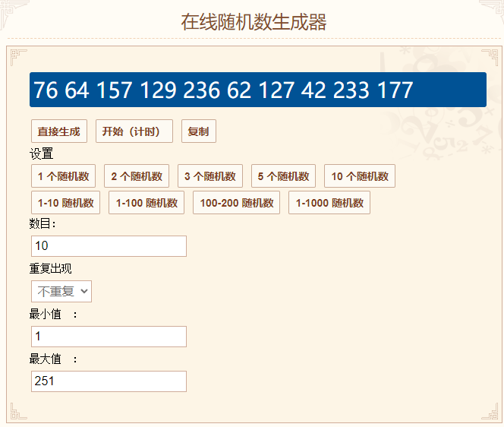Select the 2 个随机数 preset
This screenshot has height=427, width=504.
pos(137,176)
